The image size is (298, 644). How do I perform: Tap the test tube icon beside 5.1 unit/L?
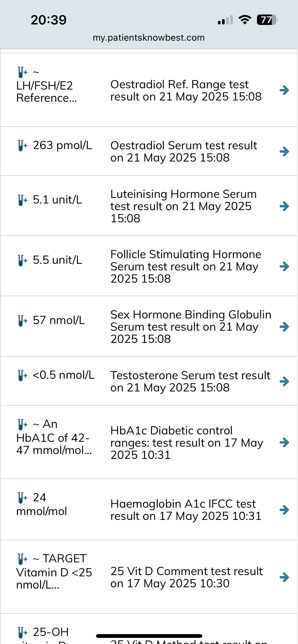22,200
